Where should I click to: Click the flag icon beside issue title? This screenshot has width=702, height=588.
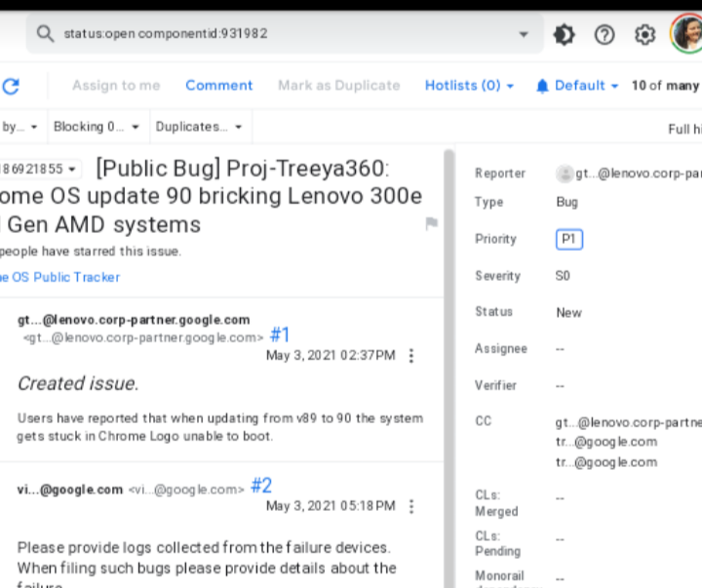(x=431, y=223)
